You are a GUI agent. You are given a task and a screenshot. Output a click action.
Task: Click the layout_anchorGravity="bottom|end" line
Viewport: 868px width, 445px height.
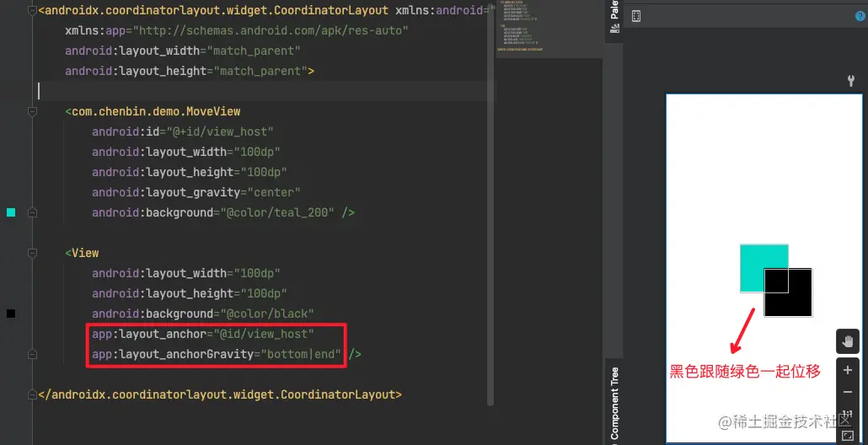pos(227,354)
